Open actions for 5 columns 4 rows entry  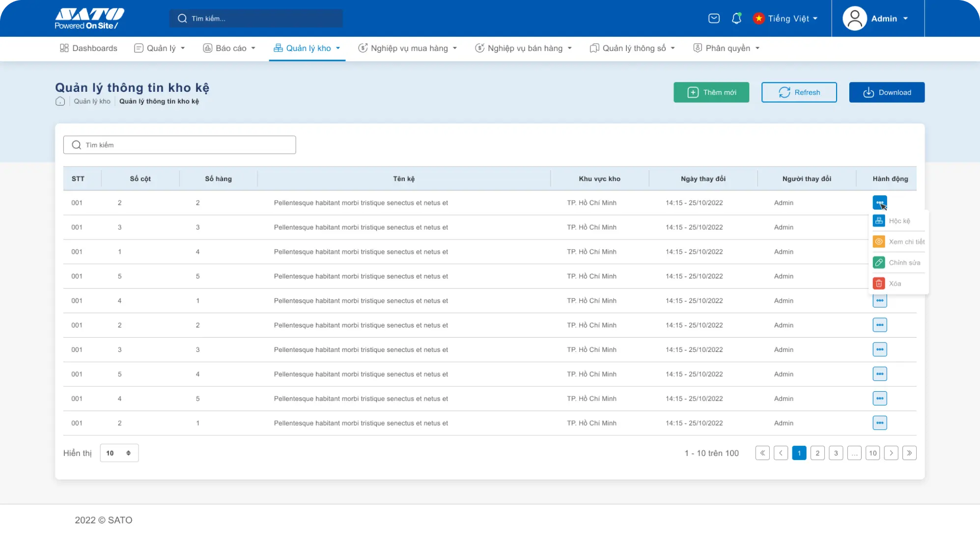point(879,374)
